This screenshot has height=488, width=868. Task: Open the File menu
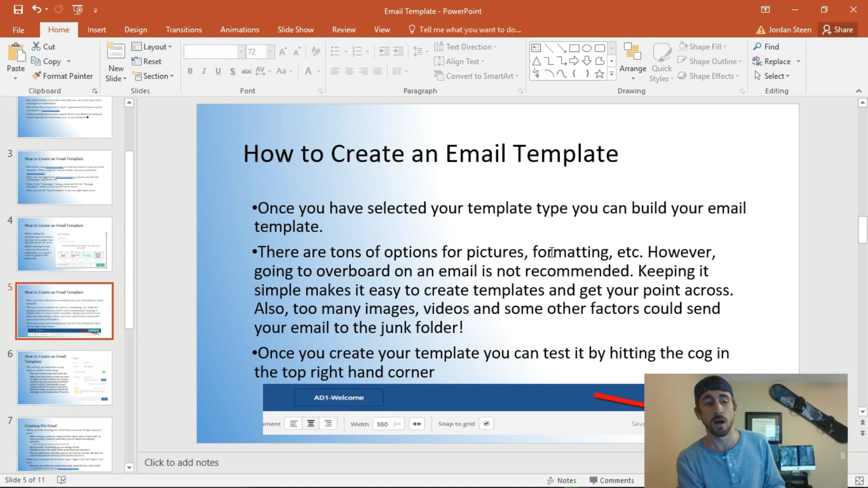click(19, 30)
